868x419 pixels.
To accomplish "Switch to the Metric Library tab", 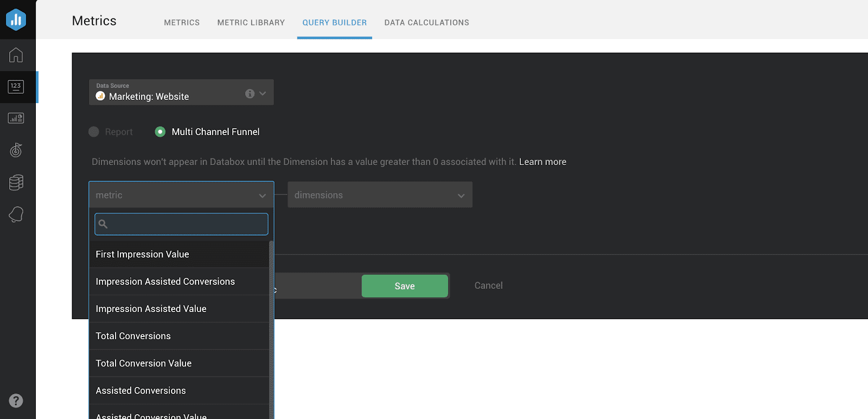I will click(251, 22).
